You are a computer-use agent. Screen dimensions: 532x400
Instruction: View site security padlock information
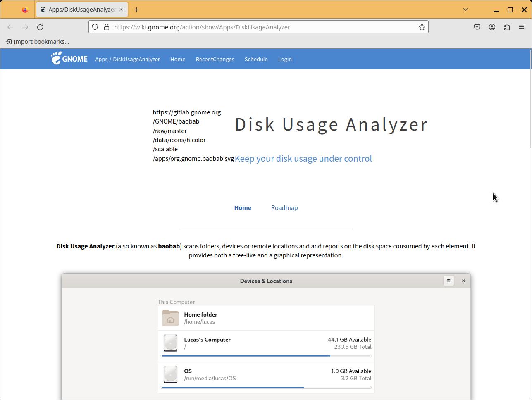click(106, 27)
